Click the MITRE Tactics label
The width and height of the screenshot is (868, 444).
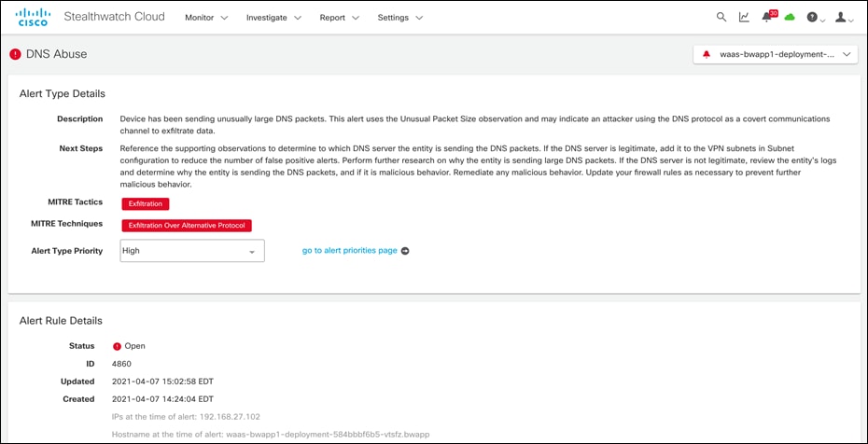76,202
